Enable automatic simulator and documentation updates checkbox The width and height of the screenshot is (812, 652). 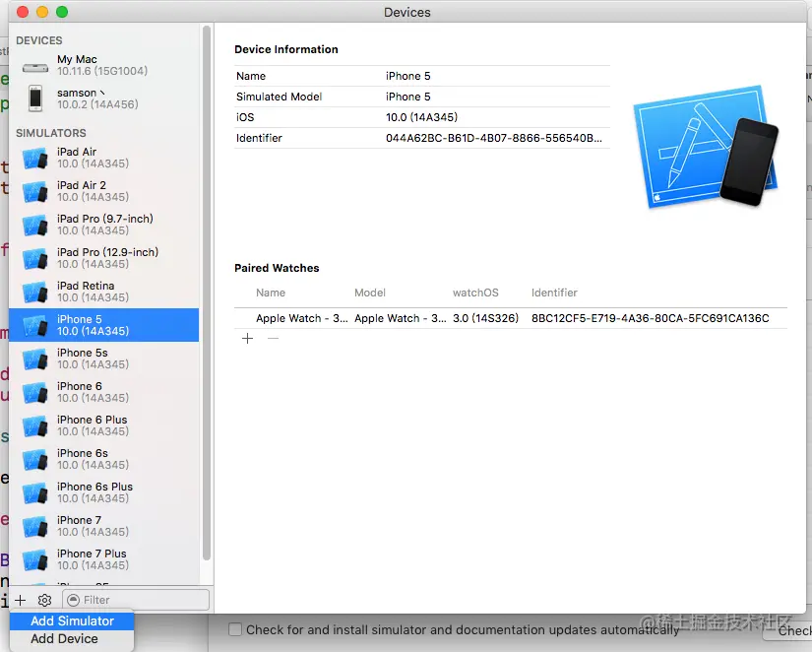[235, 629]
